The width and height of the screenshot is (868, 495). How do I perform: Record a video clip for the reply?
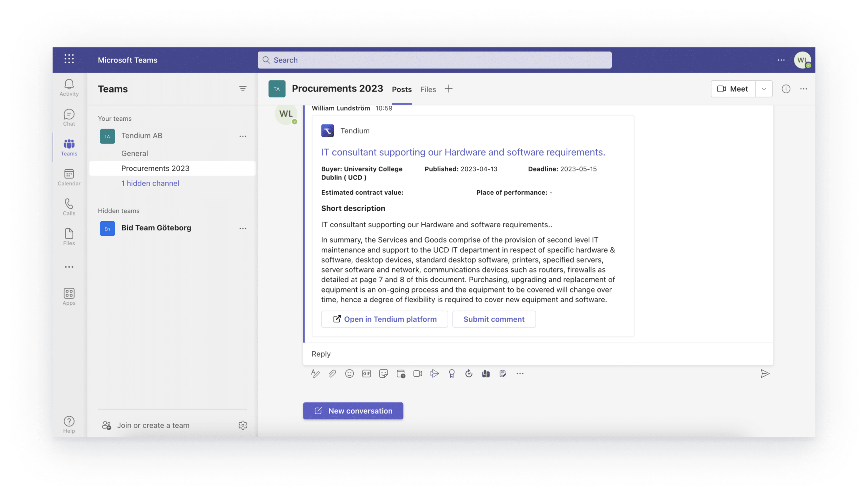417,373
